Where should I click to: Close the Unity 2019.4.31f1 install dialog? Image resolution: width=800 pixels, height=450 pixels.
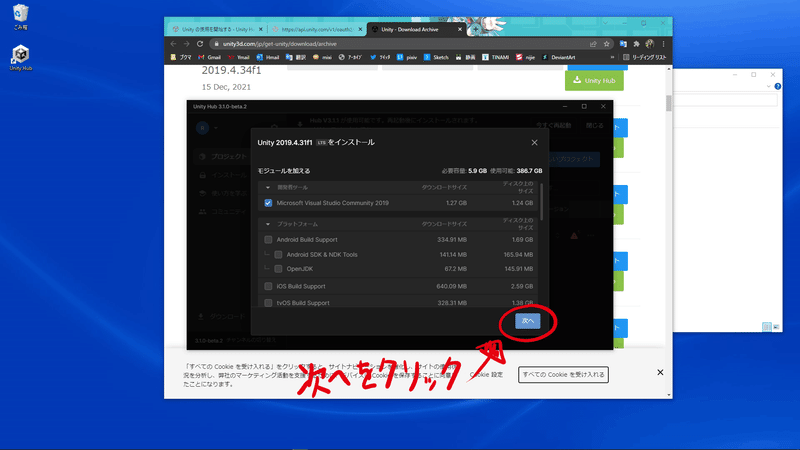[534, 142]
